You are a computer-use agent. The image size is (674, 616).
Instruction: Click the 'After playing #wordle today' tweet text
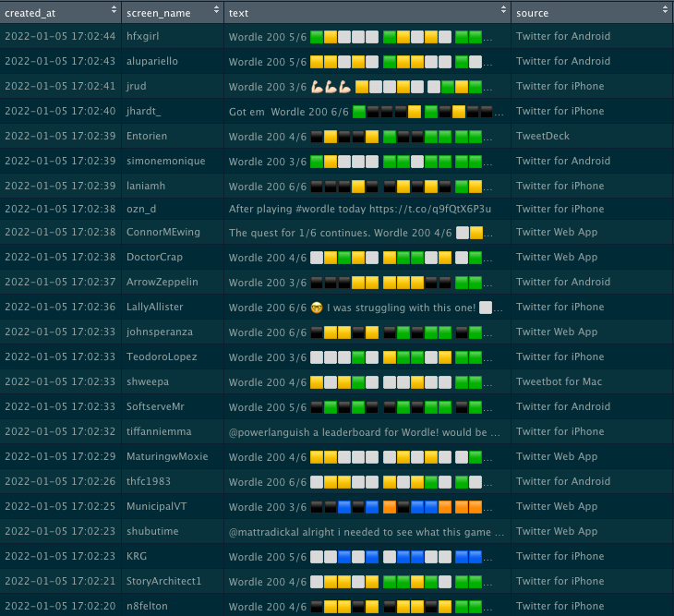tap(360, 209)
